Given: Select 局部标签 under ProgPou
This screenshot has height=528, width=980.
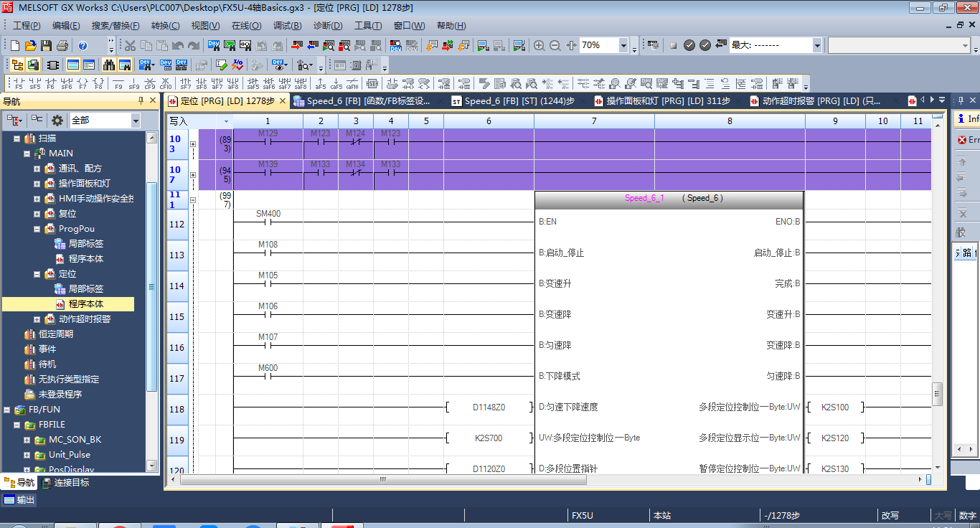Looking at the screenshot, I should [85, 244].
